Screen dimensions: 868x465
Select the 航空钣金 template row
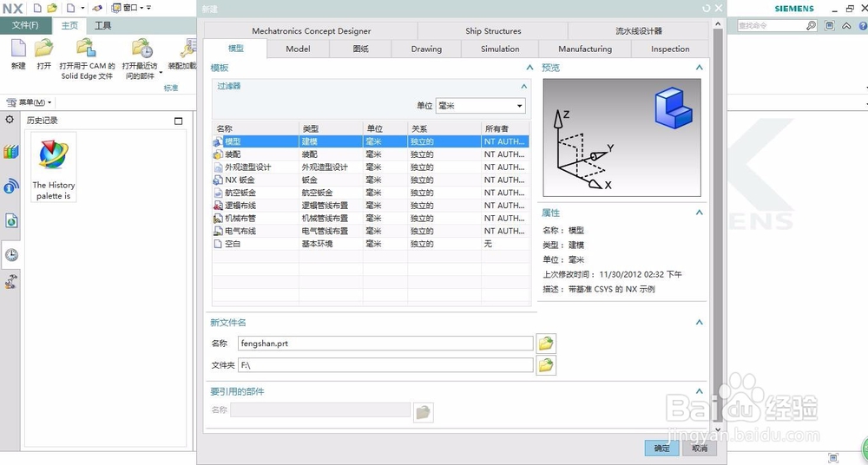click(x=371, y=193)
